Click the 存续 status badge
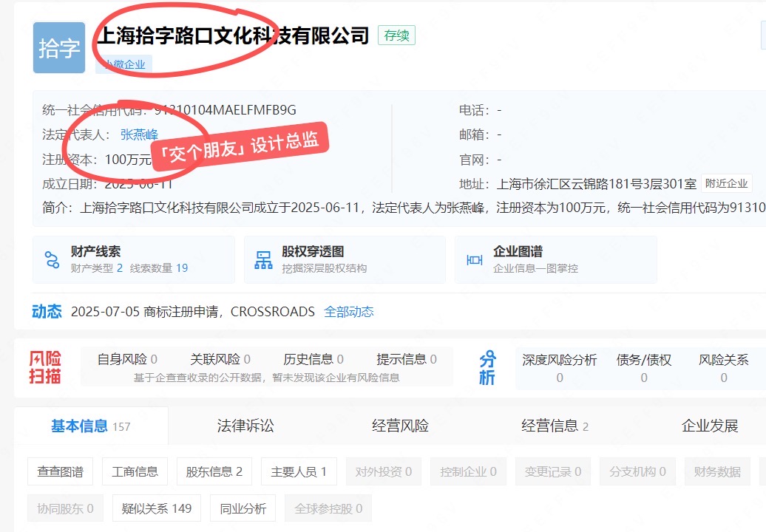This screenshot has height=532, width=766. (396, 35)
